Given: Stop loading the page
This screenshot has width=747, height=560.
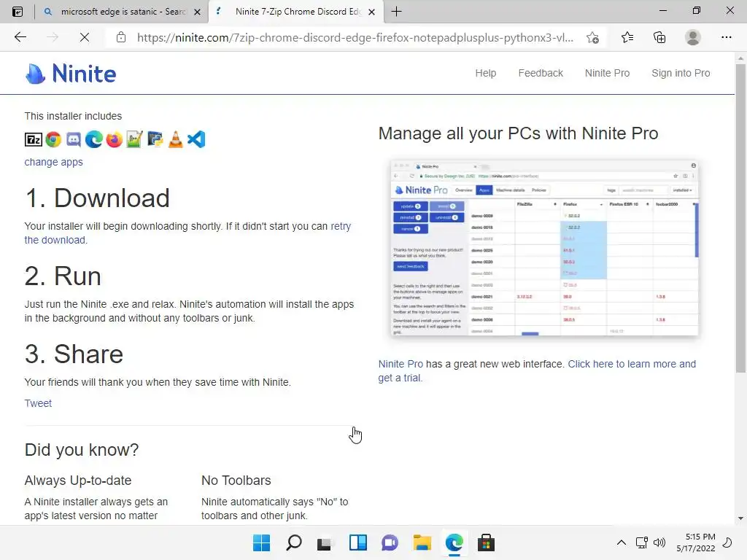Looking at the screenshot, I should tap(85, 37).
